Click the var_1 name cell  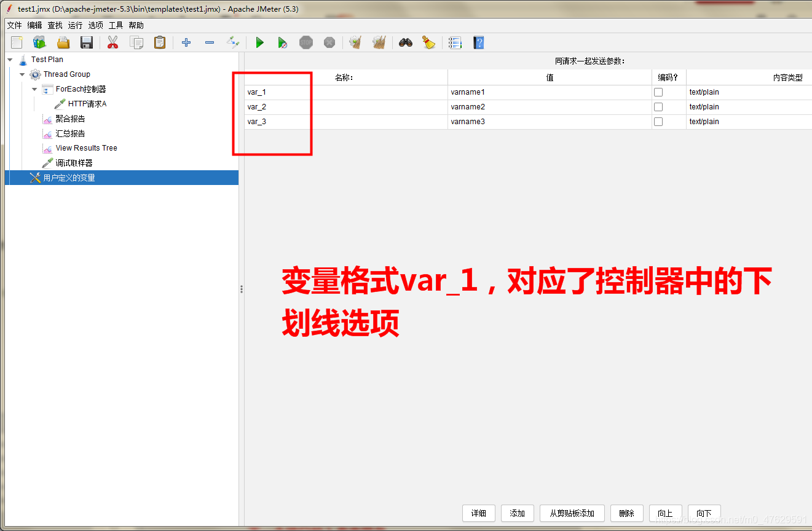point(346,92)
